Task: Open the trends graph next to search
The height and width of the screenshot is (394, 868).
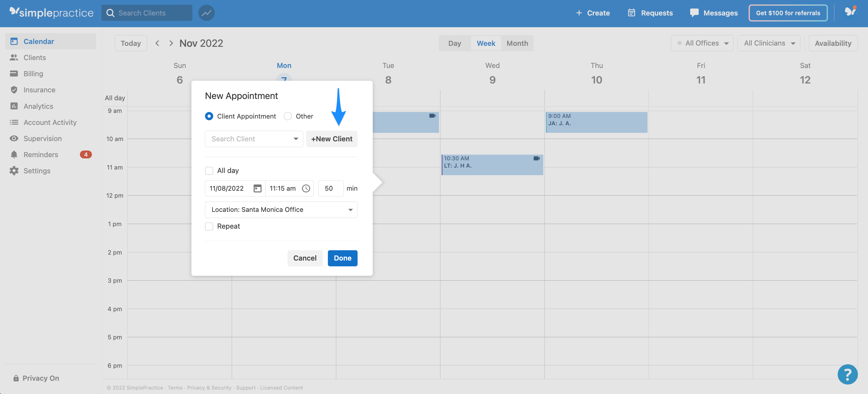Action: tap(206, 13)
